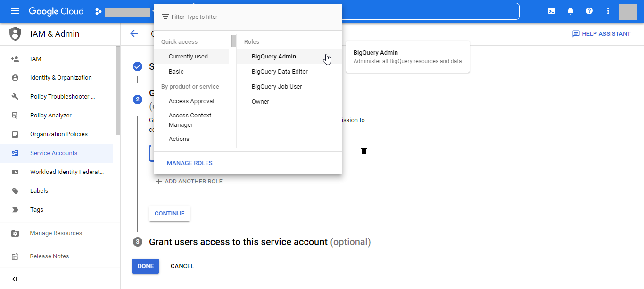The image size is (644, 289).
Task: Select the Basic roles category
Action: [176, 72]
